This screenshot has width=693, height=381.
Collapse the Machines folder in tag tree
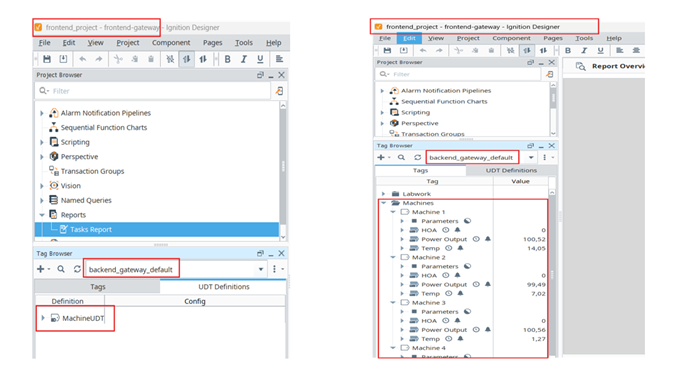(384, 203)
